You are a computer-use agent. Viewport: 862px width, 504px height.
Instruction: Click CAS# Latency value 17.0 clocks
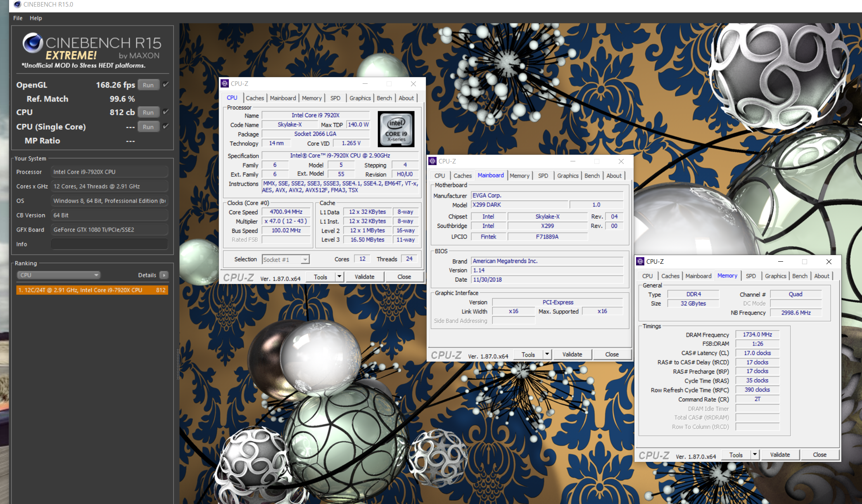(x=757, y=353)
